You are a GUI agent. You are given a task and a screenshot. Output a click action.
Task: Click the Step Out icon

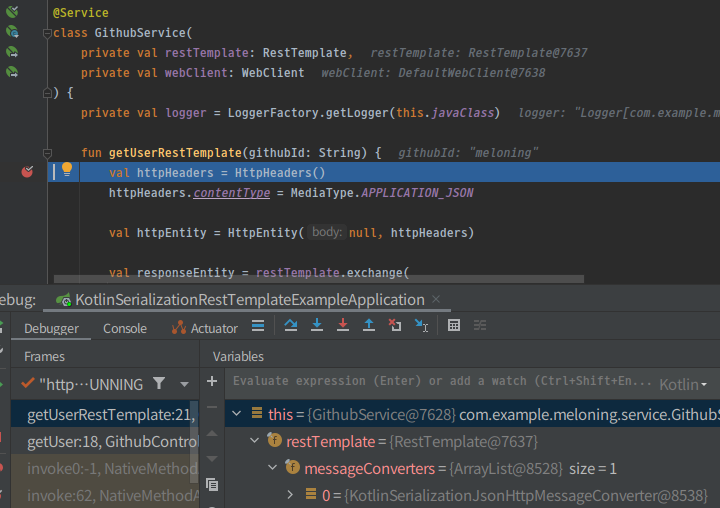tap(369, 326)
